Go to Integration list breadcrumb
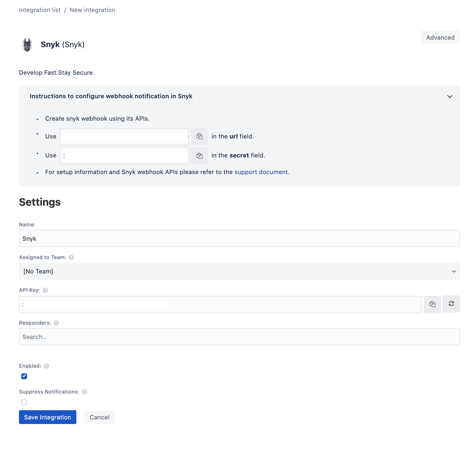 (40, 10)
